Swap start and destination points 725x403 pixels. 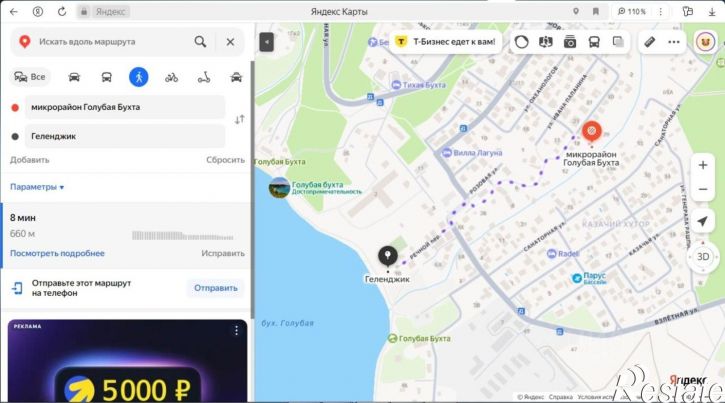point(240,120)
